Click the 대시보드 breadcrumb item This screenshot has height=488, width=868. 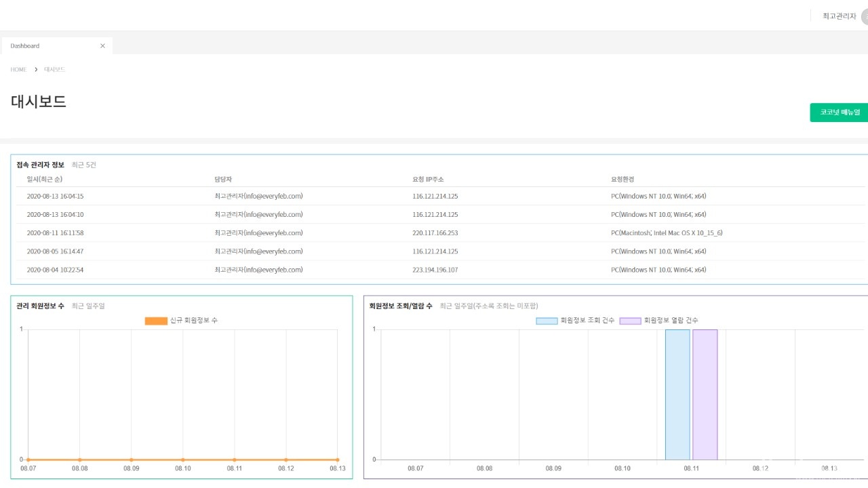pyautogui.click(x=55, y=70)
